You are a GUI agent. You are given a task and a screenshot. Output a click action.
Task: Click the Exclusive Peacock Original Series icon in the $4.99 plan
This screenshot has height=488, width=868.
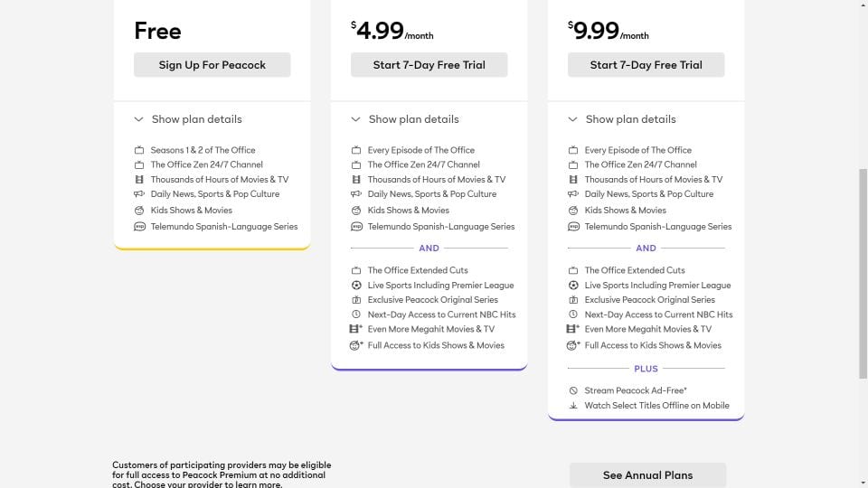click(x=356, y=300)
